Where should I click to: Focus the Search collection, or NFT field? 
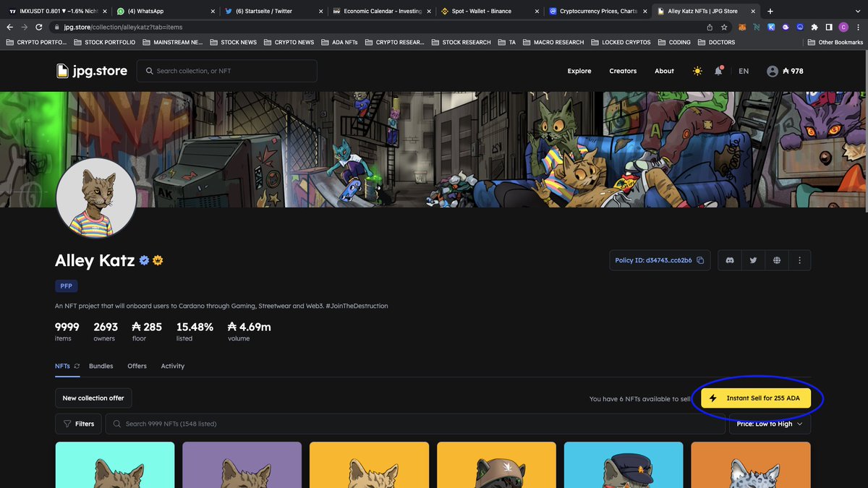226,71
